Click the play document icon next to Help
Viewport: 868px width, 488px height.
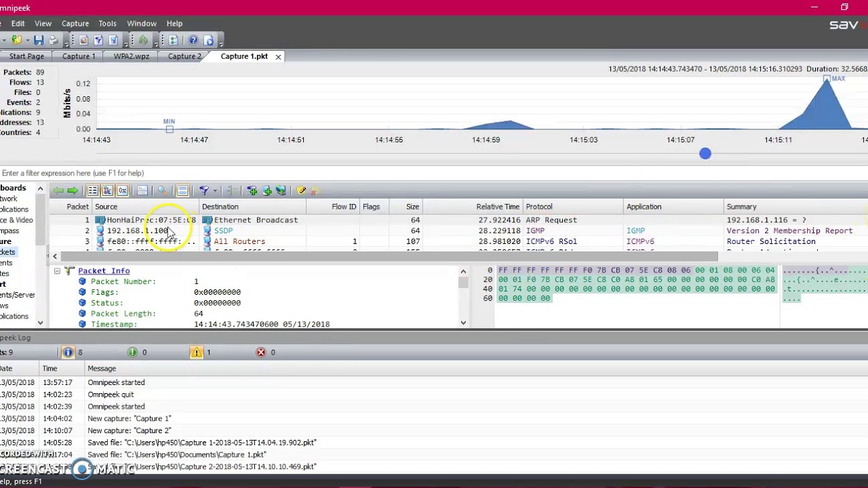pos(209,41)
